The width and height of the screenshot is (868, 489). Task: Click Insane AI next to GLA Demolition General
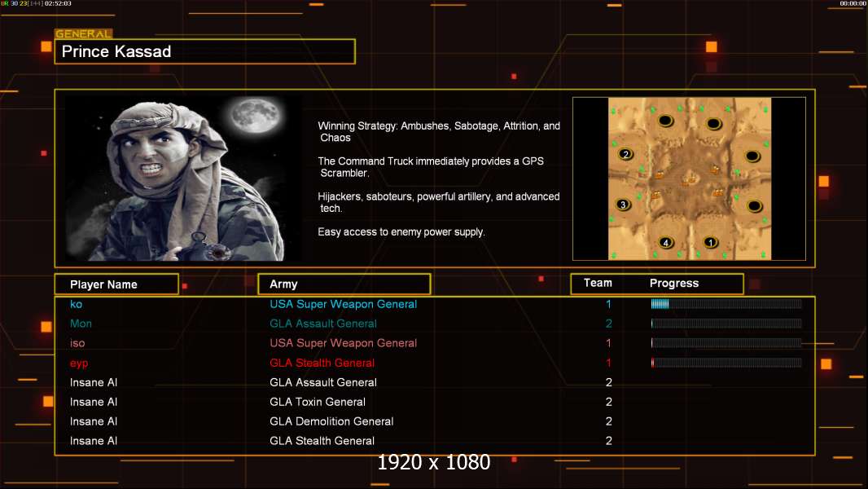coord(94,421)
